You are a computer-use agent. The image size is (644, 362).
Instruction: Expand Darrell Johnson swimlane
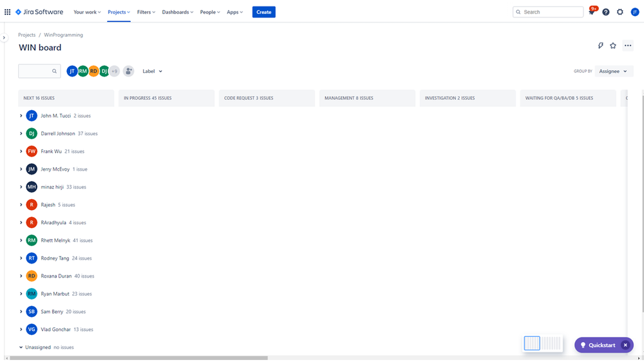tap(21, 133)
